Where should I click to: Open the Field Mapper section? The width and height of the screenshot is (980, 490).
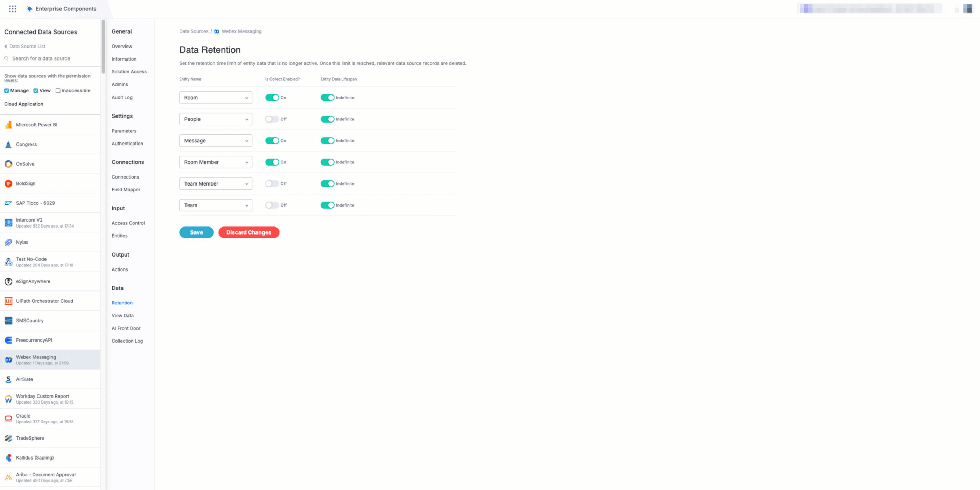(x=126, y=189)
